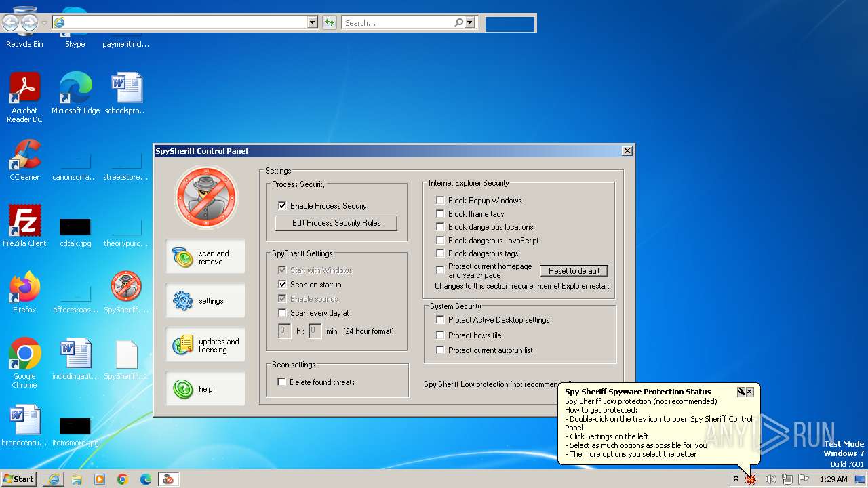This screenshot has width=868, height=488.
Task: Open itemsmore.jpg image file
Action: 75,431
